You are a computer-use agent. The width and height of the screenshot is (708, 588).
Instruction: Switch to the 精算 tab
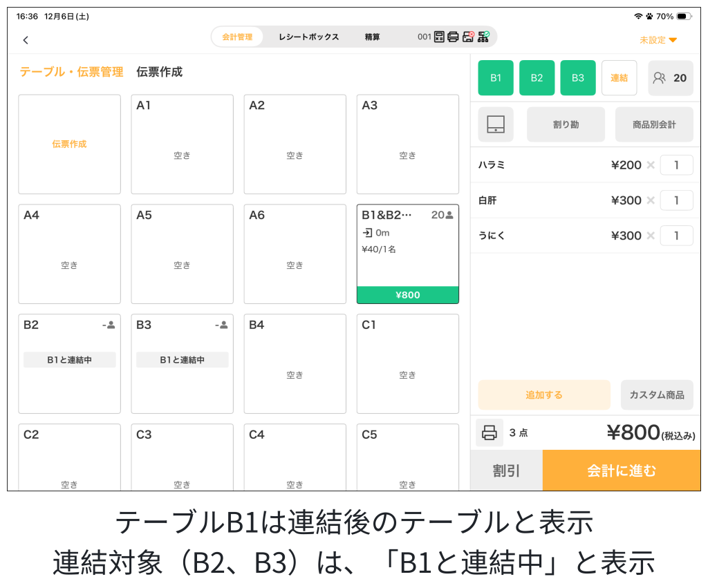(372, 37)
